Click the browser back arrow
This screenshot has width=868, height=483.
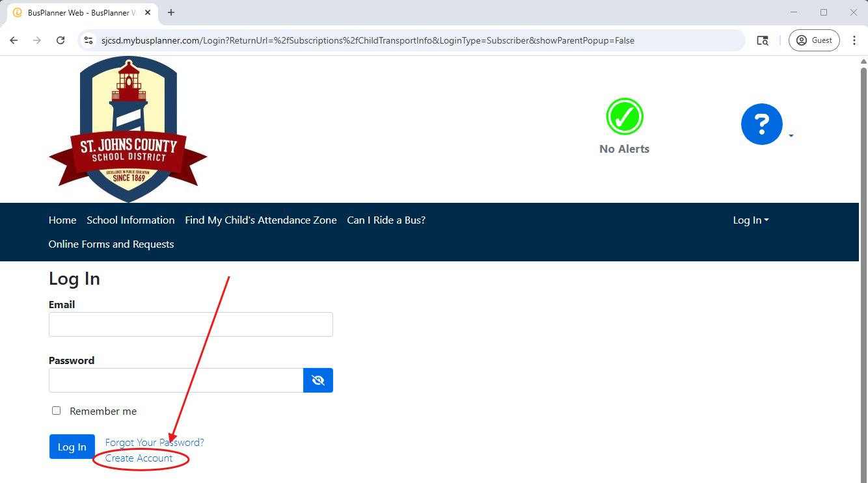(14, 40)
